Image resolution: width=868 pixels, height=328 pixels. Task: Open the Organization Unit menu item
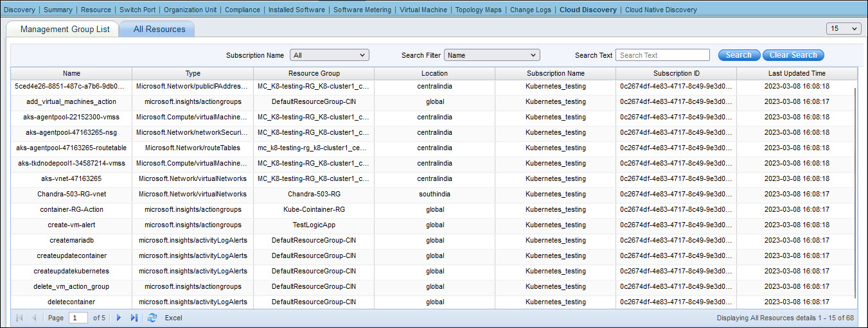coord(190,10)
